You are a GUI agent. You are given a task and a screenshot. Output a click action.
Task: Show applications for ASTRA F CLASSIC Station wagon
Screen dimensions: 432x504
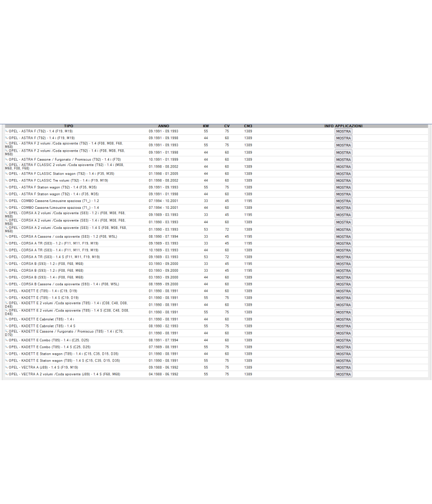[343, 174]
